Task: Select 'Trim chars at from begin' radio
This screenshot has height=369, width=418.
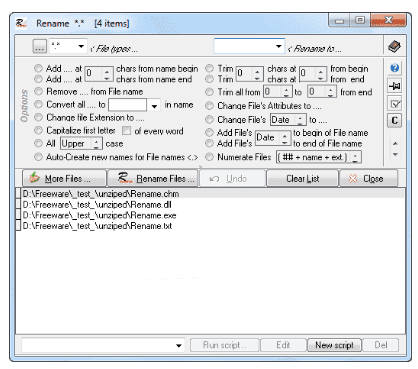Action: 209,68
